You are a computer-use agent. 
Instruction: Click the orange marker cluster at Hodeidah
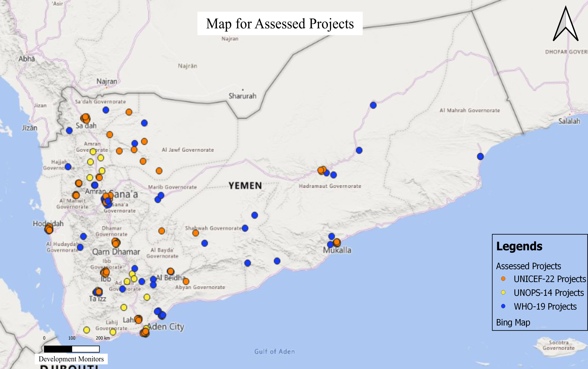pyautogui.click(x=49, y=229)
